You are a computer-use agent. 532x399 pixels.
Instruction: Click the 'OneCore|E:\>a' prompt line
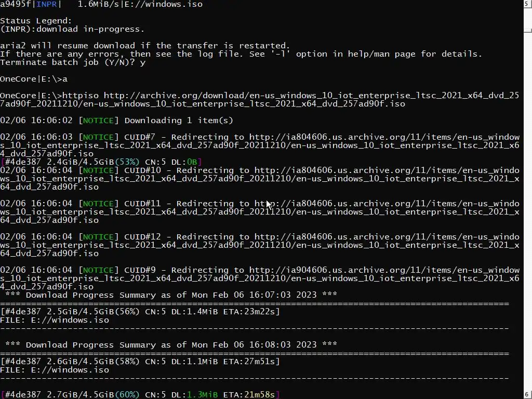[34, 79]
